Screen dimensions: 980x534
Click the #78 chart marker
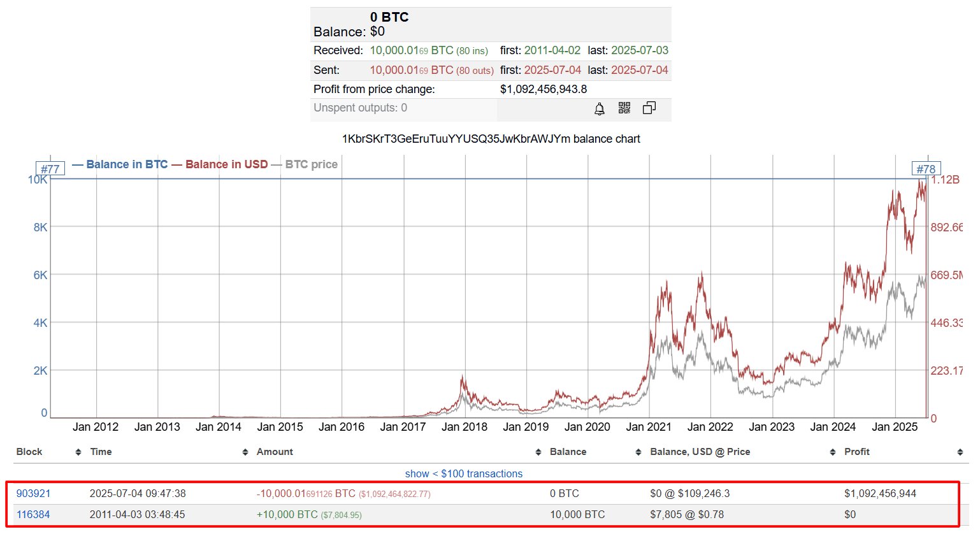click(x=926, y=169)
